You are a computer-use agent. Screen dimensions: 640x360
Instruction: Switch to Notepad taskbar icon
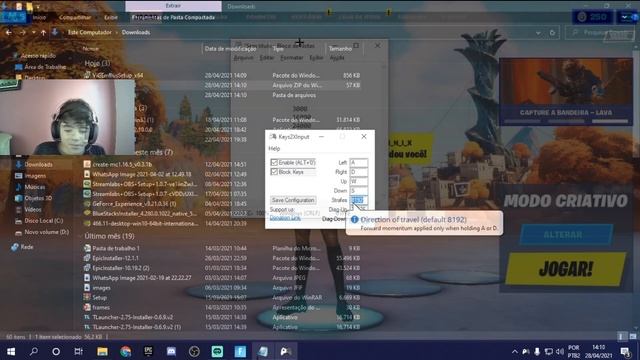[263, 351]
